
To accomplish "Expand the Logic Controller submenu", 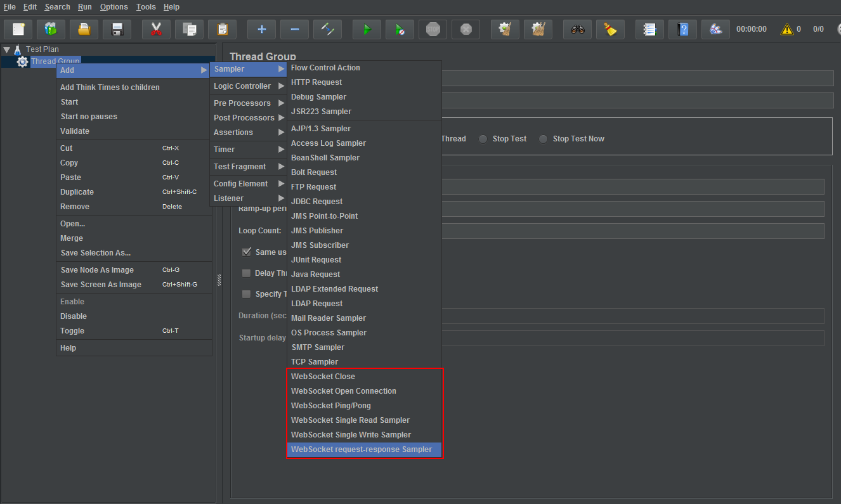I will [x=249, y=86].
